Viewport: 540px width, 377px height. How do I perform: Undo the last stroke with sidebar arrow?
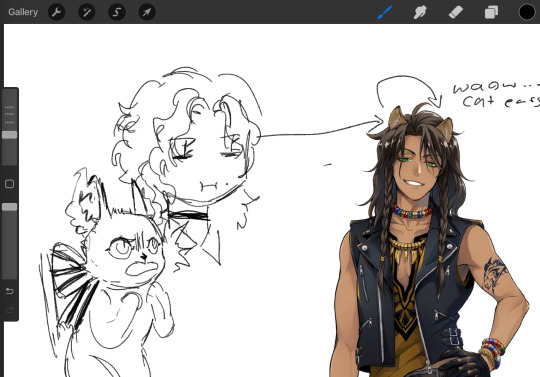[10, 291]
